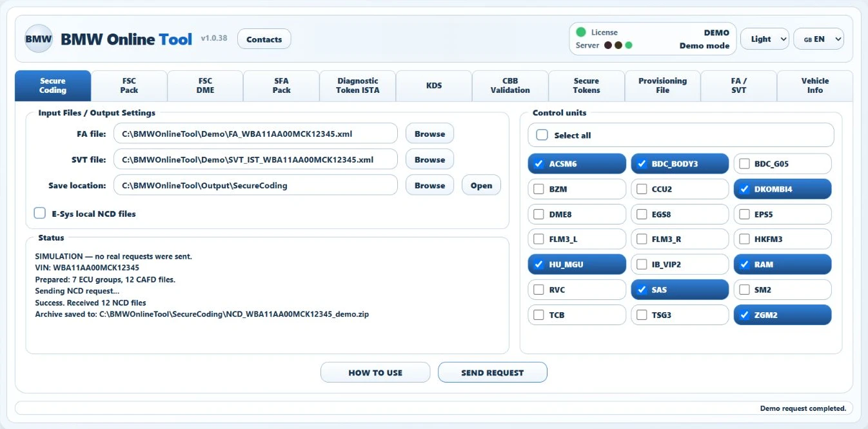Click the SEND REQUEST button
The width and height of the screenshot is (868, 429).
[493, 372]
